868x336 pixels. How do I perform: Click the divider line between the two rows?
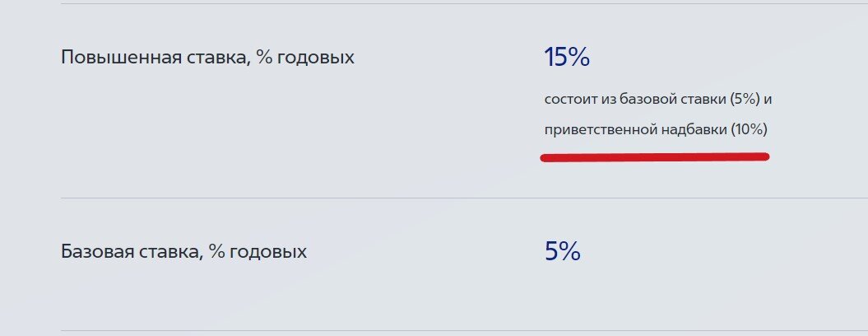pyautogui.click(x=465, y=198)
